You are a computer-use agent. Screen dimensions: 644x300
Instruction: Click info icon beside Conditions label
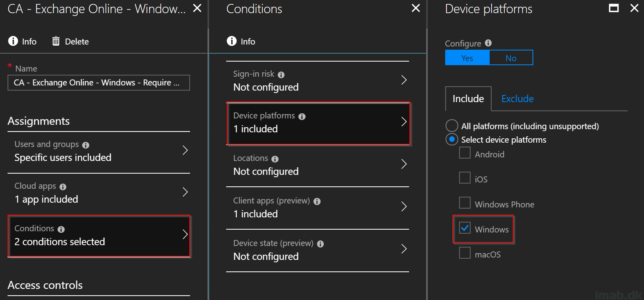[x=61, y=229]
